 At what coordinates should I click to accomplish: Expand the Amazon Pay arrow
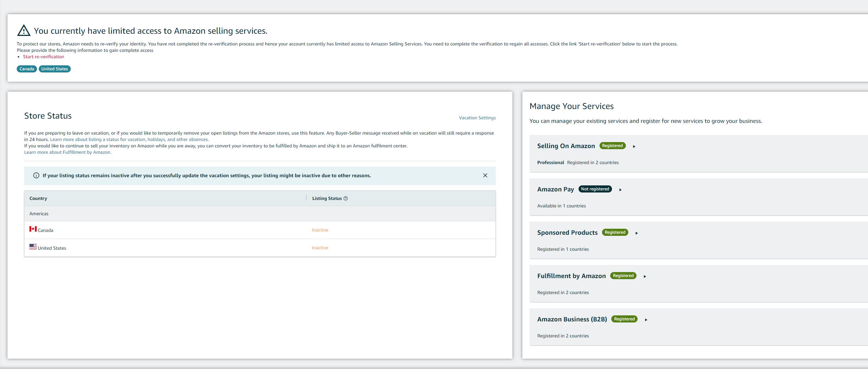pos(621,190)
